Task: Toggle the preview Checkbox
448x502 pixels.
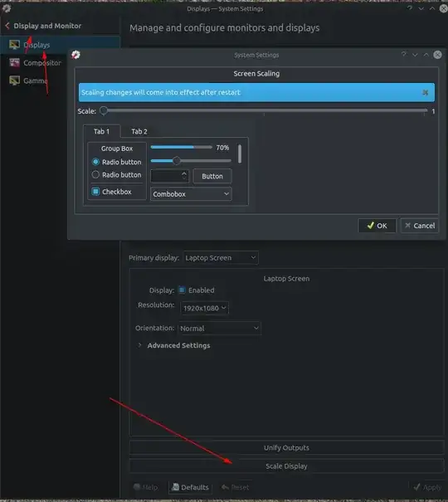Action: pyautogui.click(x=95, y=192)
